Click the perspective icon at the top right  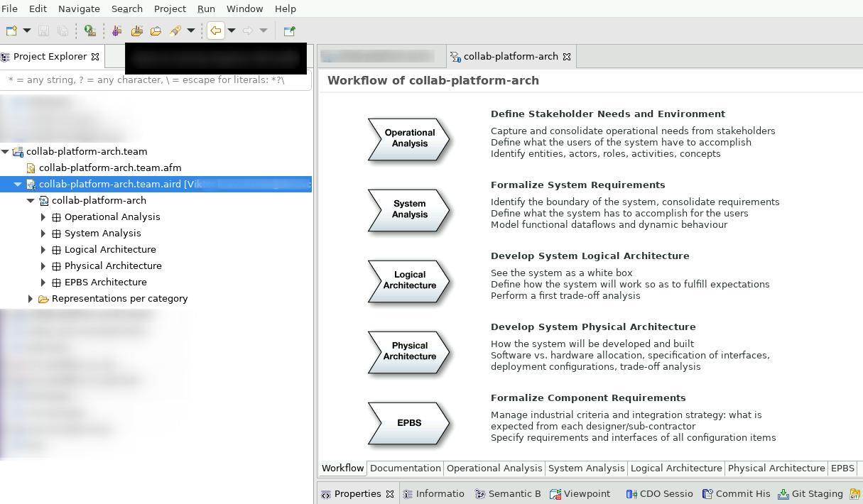click(288, 31)
